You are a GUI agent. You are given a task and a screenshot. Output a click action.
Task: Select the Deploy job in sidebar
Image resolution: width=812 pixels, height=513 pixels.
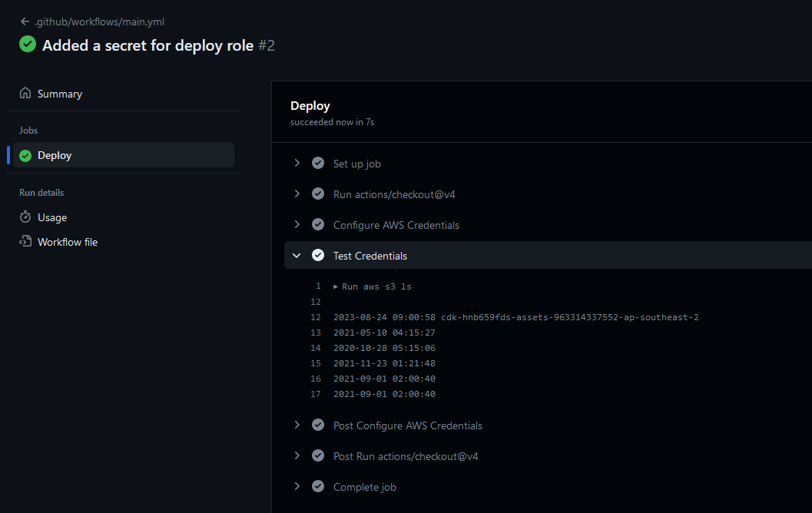coord(124,155)
